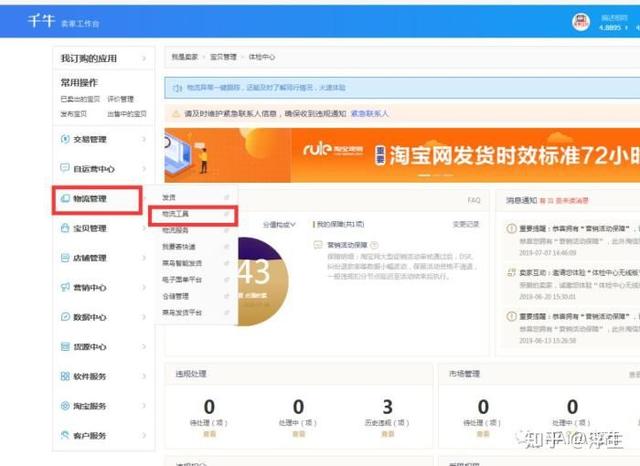Click the pin icon beside 发货
The image size is (640, 466).
coord(227,197)
